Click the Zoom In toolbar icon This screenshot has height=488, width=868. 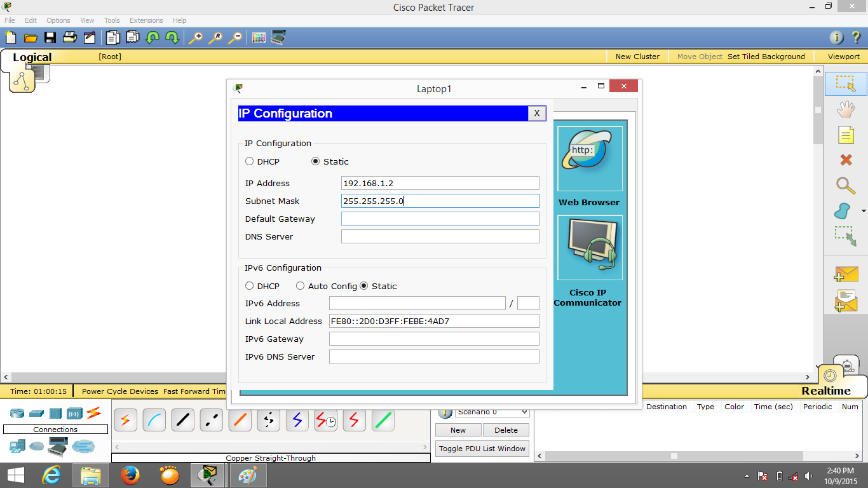(196, 37)
